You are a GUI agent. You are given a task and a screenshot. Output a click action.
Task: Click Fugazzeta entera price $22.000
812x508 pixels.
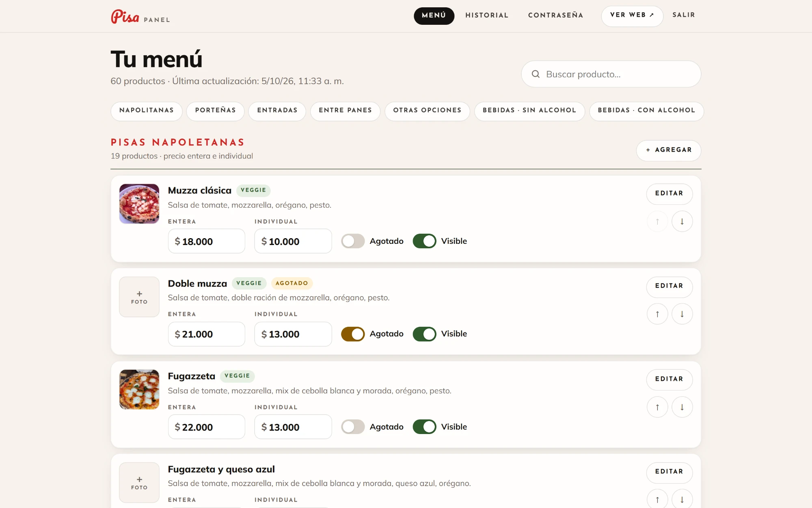pyautogui.click(x=206, y=427)
